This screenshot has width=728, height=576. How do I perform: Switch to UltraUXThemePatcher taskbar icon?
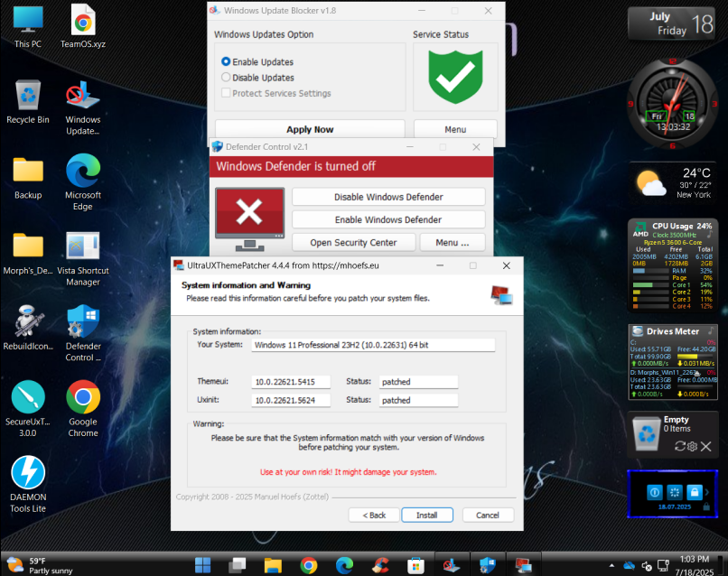(x=523, y=565)
